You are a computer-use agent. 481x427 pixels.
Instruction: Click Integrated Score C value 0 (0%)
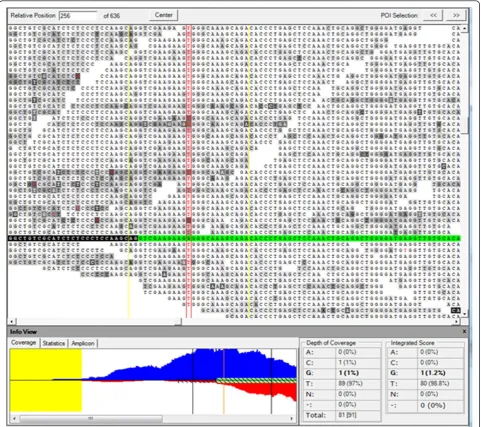point(430,362)
